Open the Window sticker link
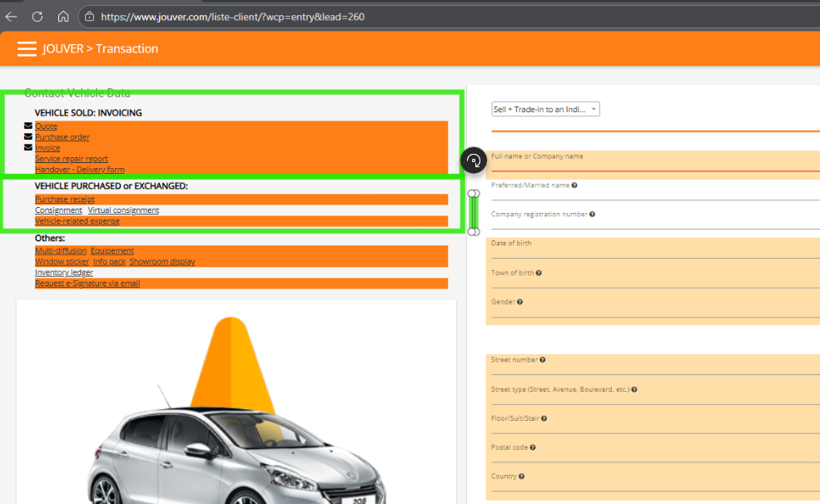 click(62, 262)
